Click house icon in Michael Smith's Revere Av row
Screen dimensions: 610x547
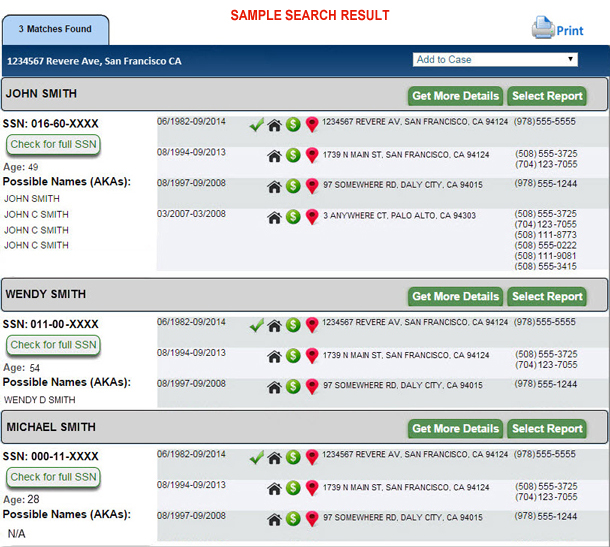coord(275,458)
